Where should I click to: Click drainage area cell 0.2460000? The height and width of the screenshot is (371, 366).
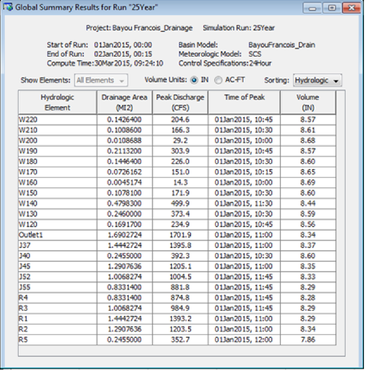point(124,214)
